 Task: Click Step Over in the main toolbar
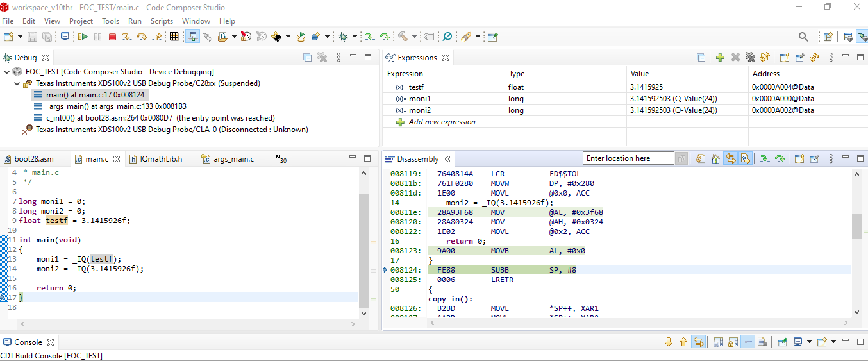142,37
